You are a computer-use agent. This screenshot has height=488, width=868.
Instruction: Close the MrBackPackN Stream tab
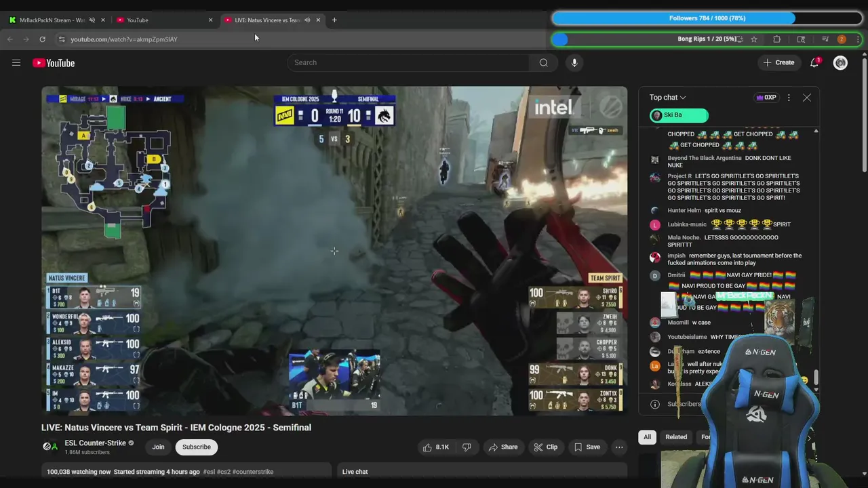(103, 20)
